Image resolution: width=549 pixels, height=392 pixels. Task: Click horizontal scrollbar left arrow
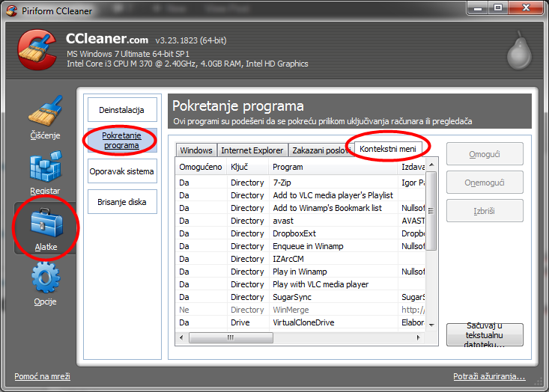(x=181, y=337)
